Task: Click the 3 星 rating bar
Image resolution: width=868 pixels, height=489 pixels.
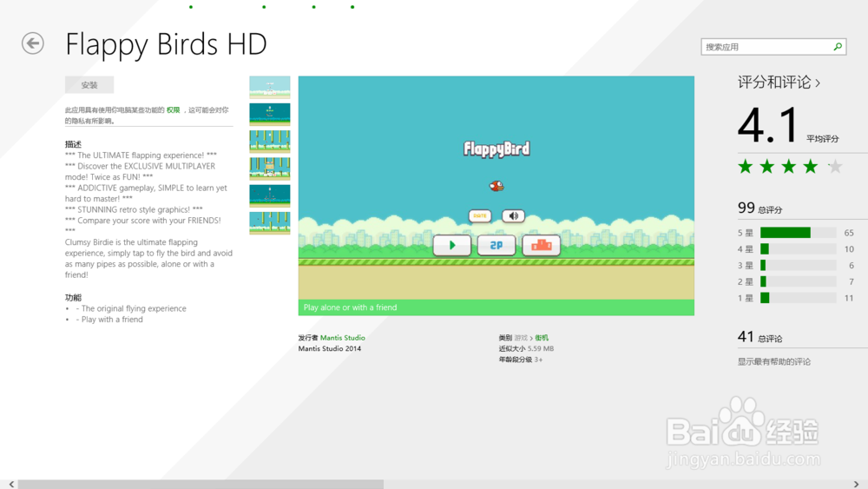Action: (x=799, y=265)
